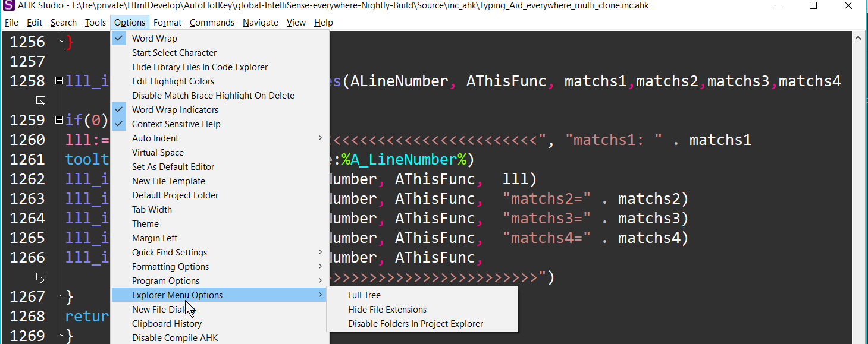The image size is (868, 344).
Task: Click line number 1260 in the margin
Action: (27, 140)
